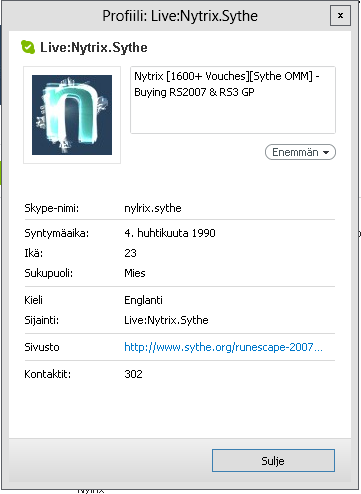Click the Sivusto label
361x494 pixels.
tap(42, 347)
